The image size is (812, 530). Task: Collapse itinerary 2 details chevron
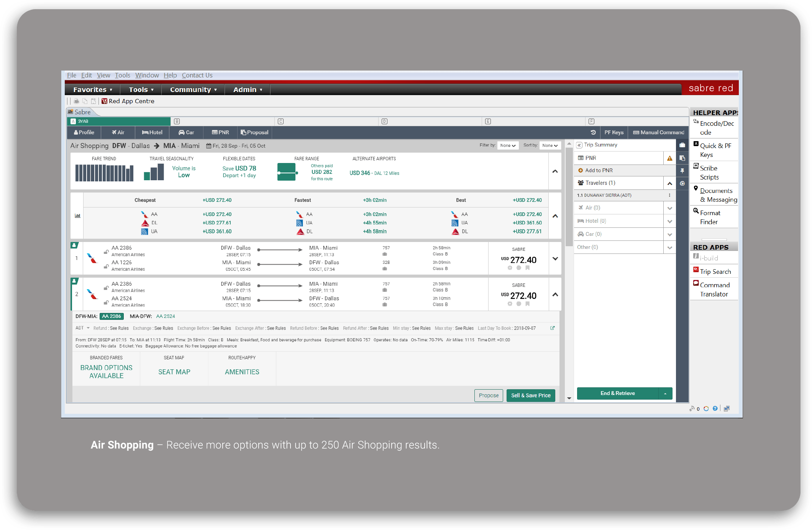tap(555, 295)
